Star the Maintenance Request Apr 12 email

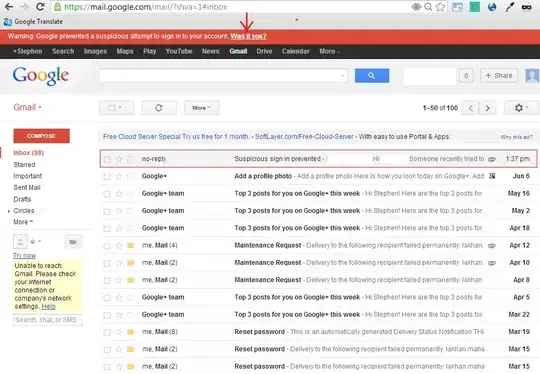click(x=119, y=246)
